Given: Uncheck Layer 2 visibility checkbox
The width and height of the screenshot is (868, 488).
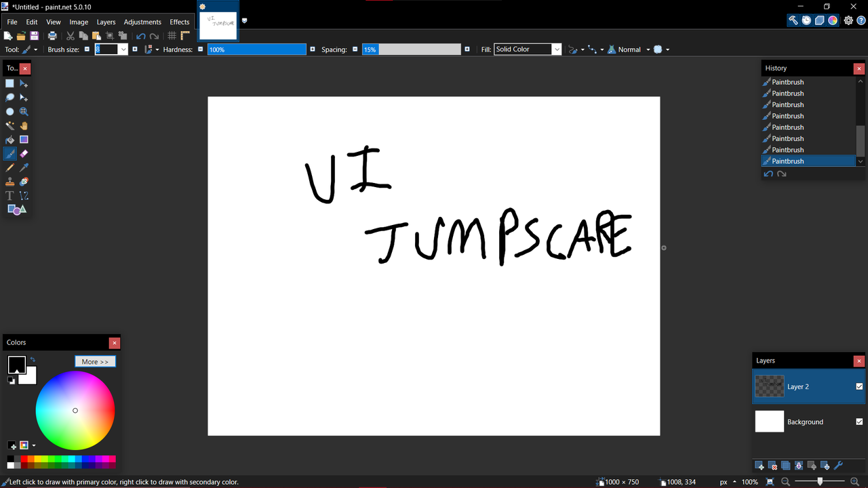Looking at the screenshot, I should 861,386.
